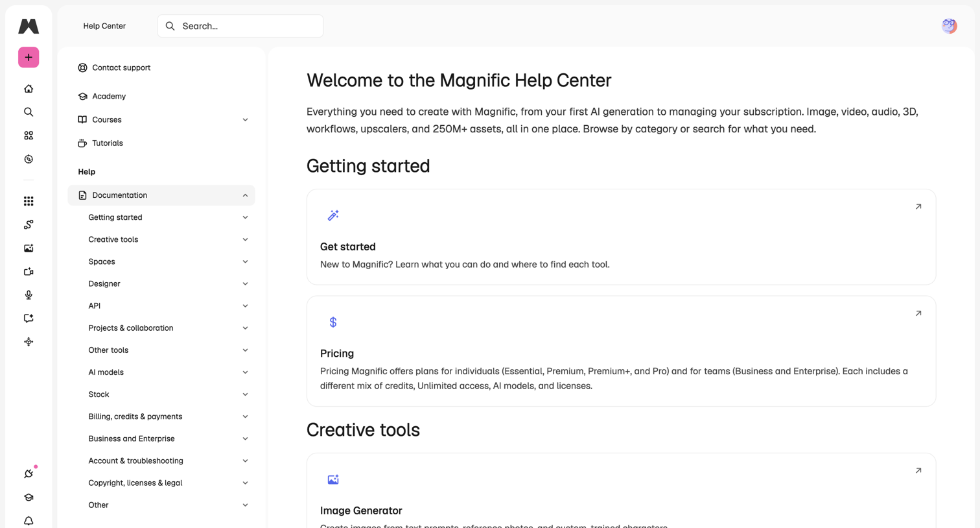Expand the Other tools chevron

click(245, 350)
